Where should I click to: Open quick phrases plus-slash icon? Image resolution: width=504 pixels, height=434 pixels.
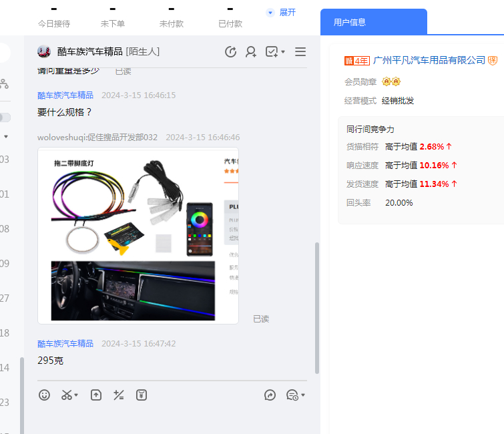click(119, 395)
